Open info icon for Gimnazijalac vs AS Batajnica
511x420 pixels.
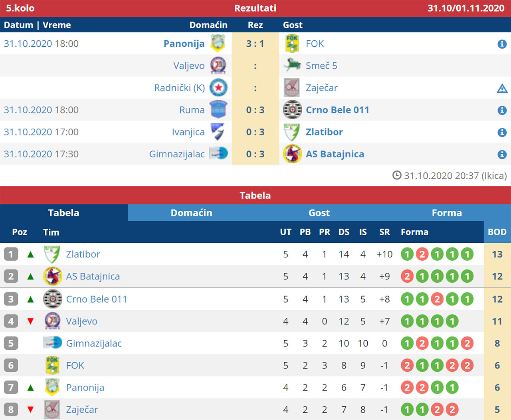[502, 155]
